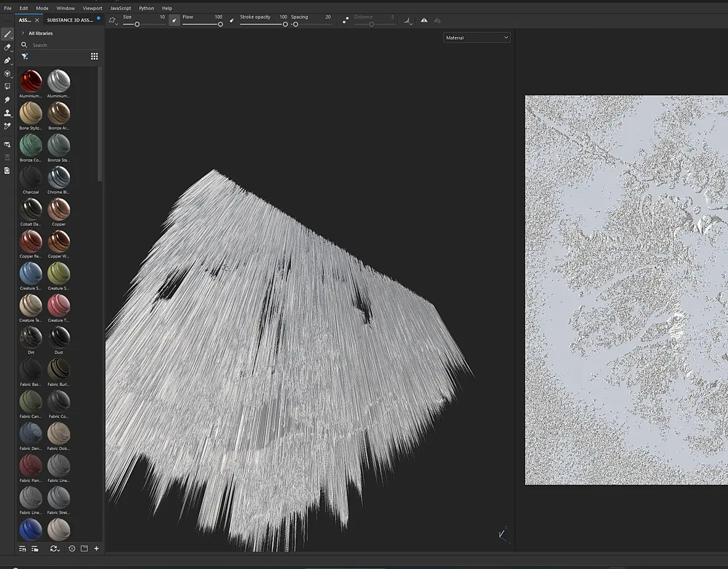Select the Fabric Flannel material
This screenshot has width=728, height=569.
tap(31, 465)
